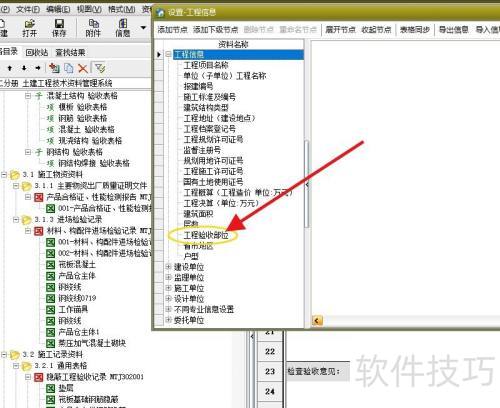The width and height of the screenshot is (500, 408).
Task: Open the toolbar overflow dropdown arrow after 信息
Action: coord(143,28)
